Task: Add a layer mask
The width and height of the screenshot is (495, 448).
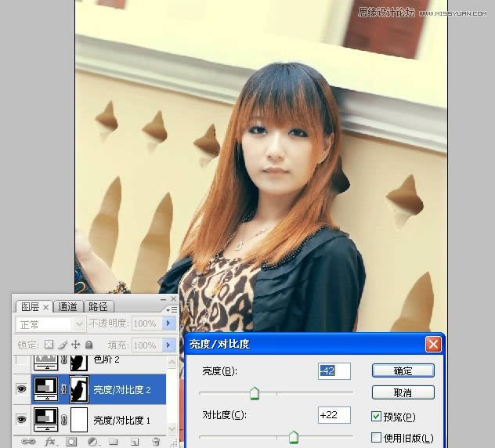Action: (71, 442)
